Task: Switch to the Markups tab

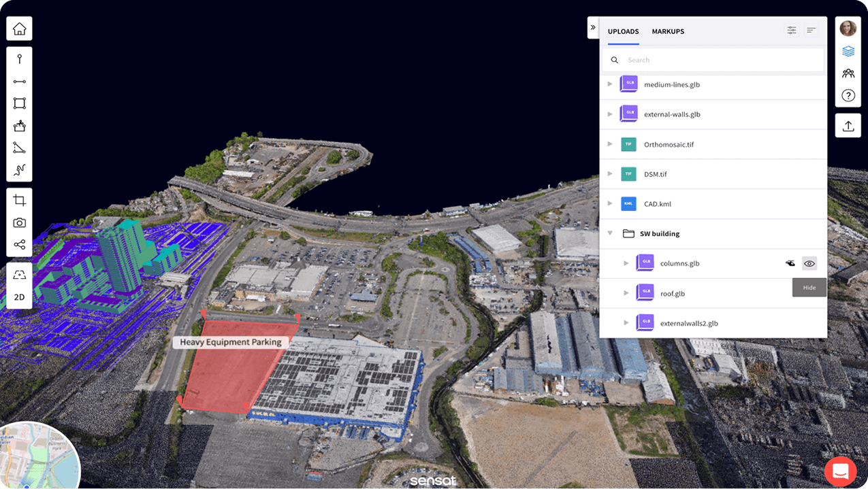Action: point(668,31)
